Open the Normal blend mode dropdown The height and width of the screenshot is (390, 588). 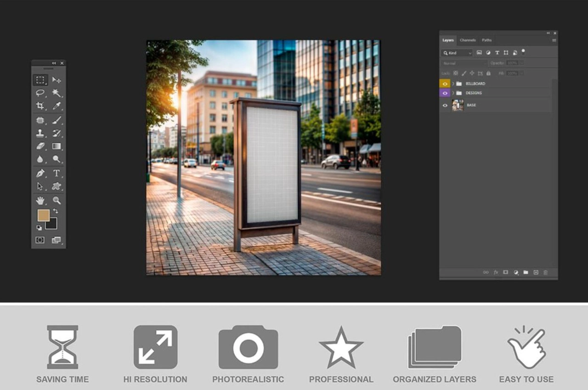(x=464, y=63)
